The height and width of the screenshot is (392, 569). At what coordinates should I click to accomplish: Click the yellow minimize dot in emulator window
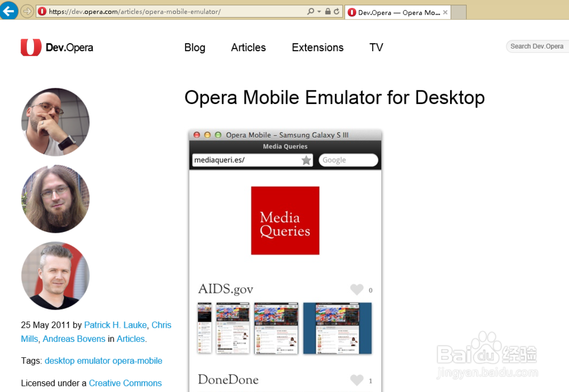(x=207, y=135)
